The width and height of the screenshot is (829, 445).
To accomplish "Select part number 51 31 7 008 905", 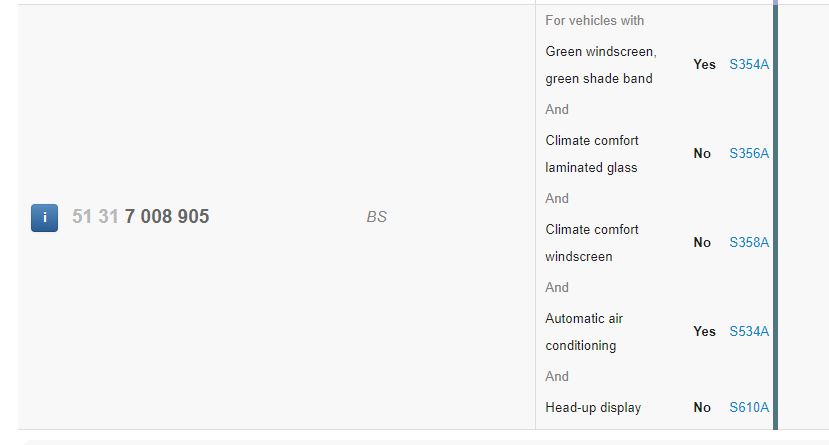I will click(x=141, y=216).
